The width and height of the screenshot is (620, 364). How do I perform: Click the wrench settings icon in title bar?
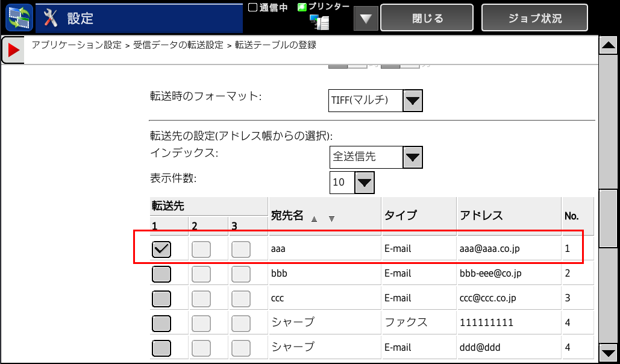pyautogui.click(x=51, y=18)
